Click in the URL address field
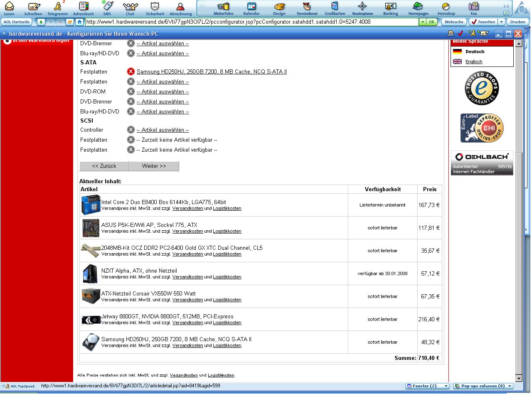 pyautogui.click(x=251, y=22)
